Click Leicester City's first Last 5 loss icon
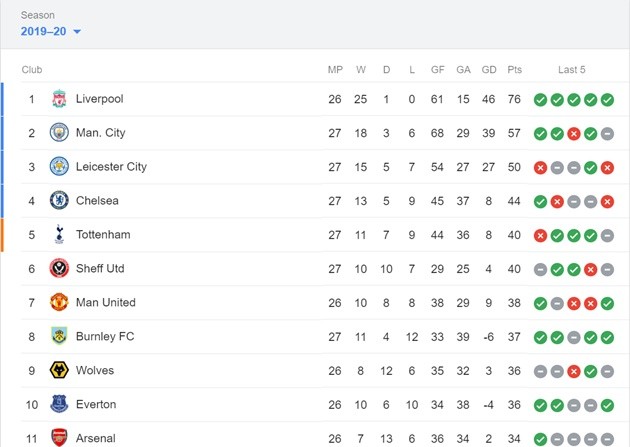630x447 pixels. coord(540,167)
